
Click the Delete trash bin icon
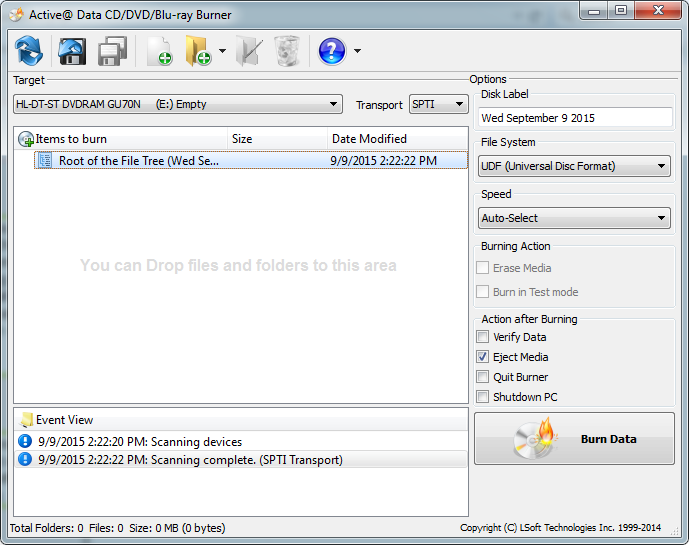click(287, 51)
